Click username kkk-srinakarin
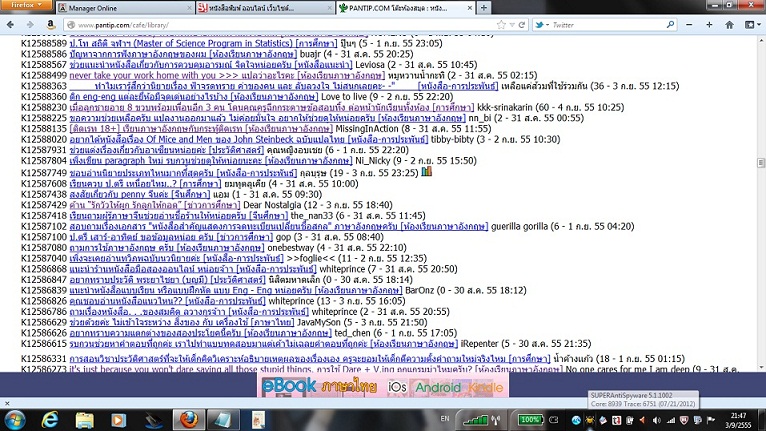Image resolution: width=766 pixels, height=431 pixels. 505,108
